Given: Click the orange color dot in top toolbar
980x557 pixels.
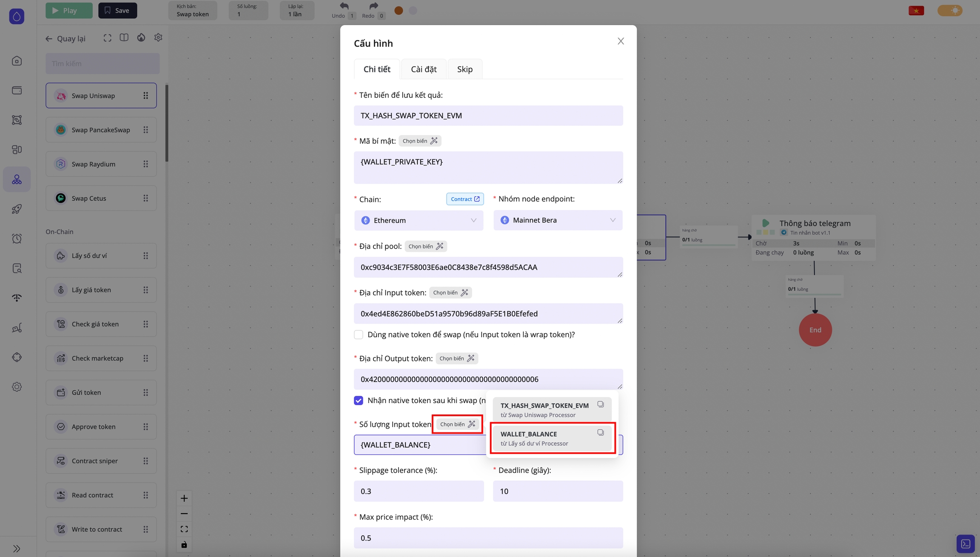Looking at the screenshot, I should tap(399, 11).
